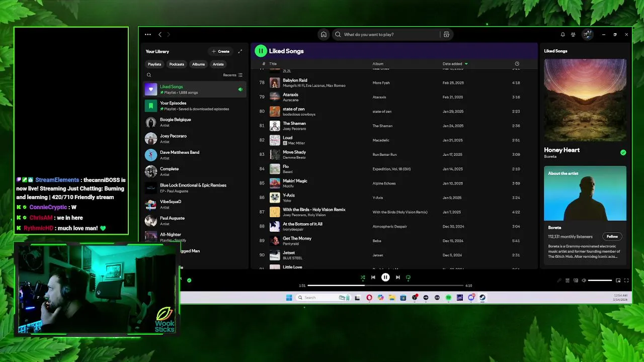Open Spotify Home with the house icon
The height and width of the screenshot is (362, 644).
pos(324,35)
